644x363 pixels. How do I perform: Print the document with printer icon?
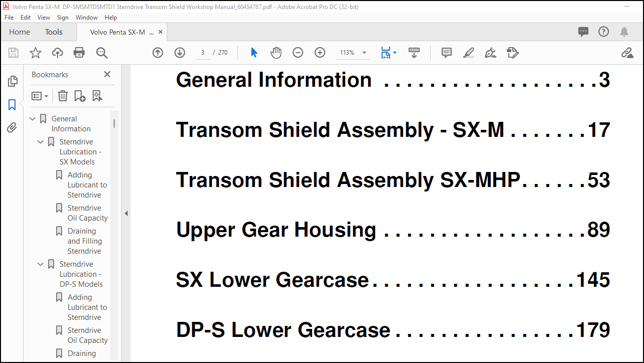[x=79, y=53]
